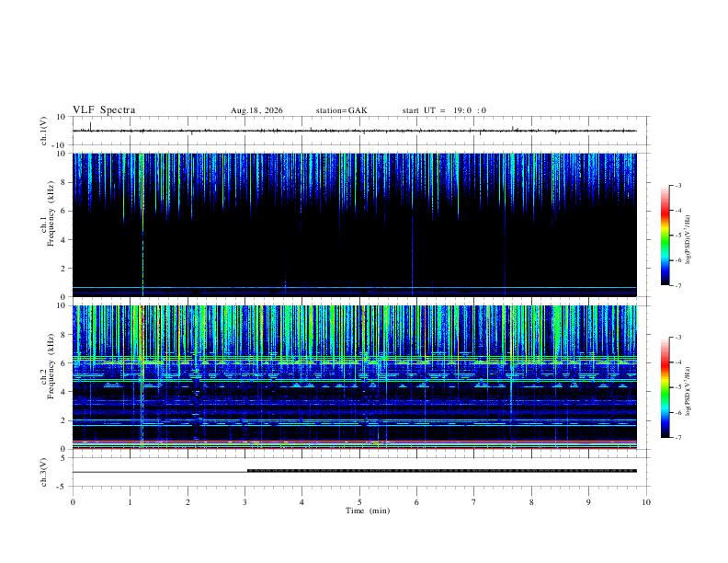Click the red line at ch.2 spectrogram bottom
The width and height of the screenshot is (728, 563).
(x=355, y=448)
